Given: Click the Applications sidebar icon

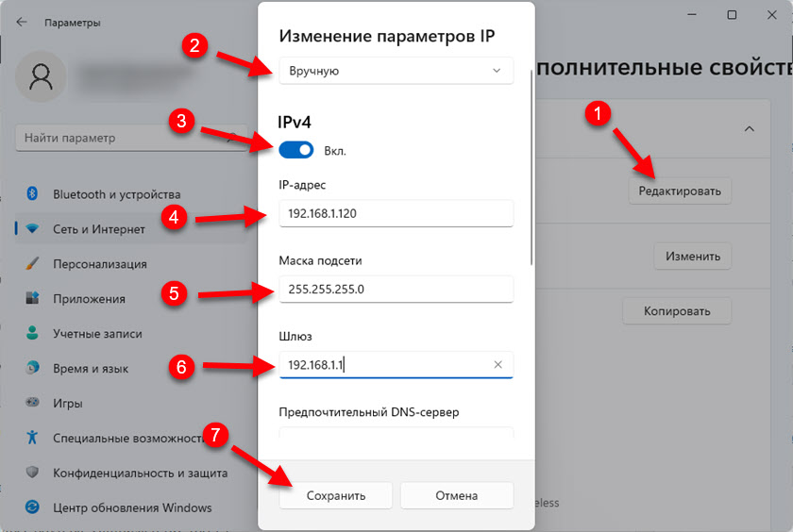Looking at the screenshot, I should pyautogui.click(x=31, y=299).
